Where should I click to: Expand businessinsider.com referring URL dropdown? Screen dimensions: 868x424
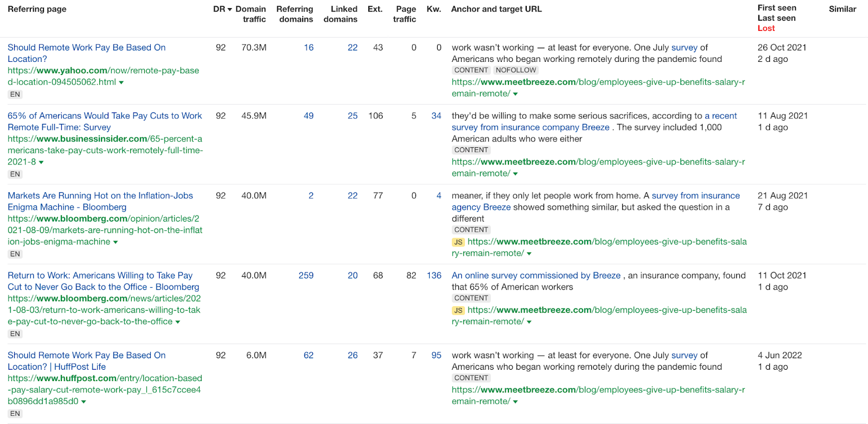[41, 162]
